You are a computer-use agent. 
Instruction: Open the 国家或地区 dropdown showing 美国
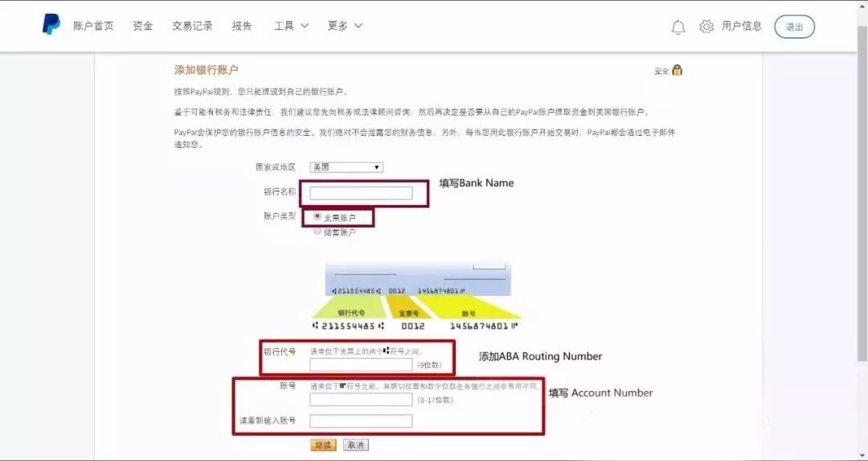coord(346,167)
